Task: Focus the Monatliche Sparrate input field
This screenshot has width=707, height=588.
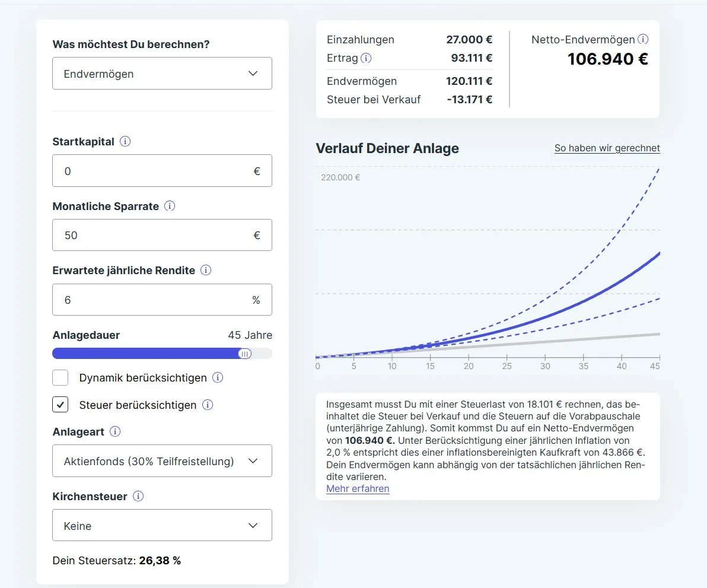Action: [x=154, y=236]
